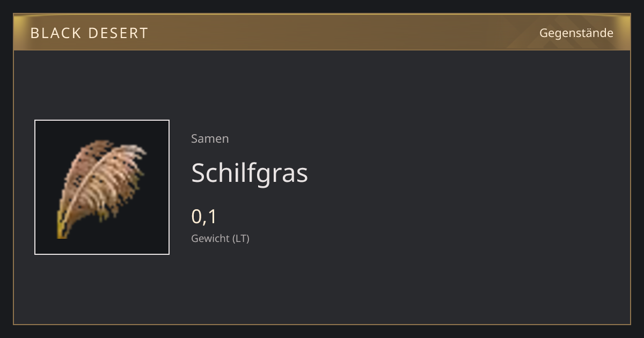Select the Samen category label

point(210,138)
